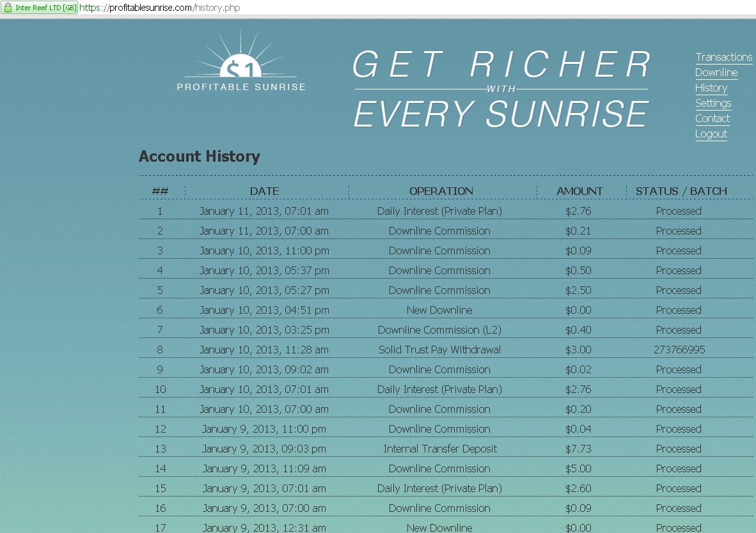
Task: Click the profitablesunrise.com URL address field
Action: (160, 8)
